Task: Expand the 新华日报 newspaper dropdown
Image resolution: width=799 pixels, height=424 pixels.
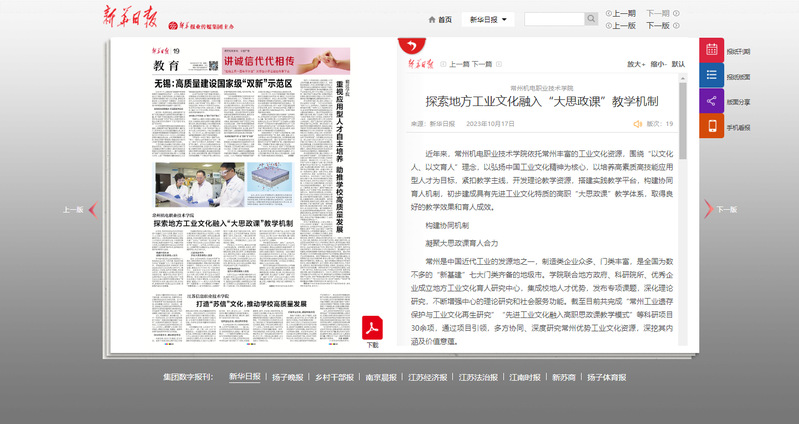Action: 487,19
